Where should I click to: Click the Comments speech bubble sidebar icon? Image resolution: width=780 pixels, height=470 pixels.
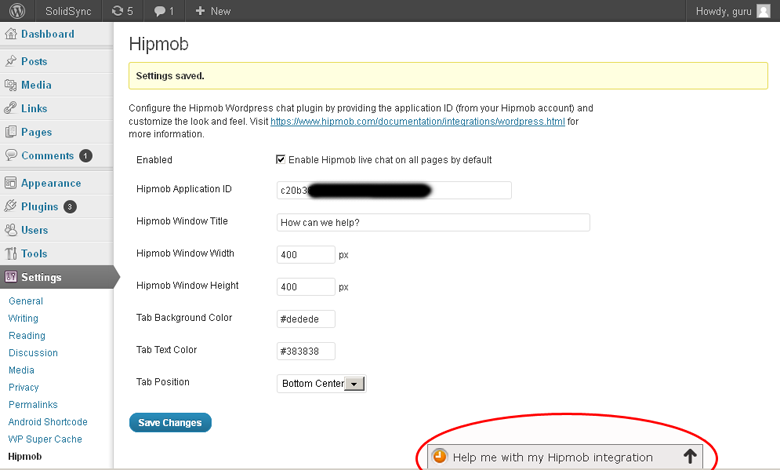pyautogui.click(x=10, y=155)
